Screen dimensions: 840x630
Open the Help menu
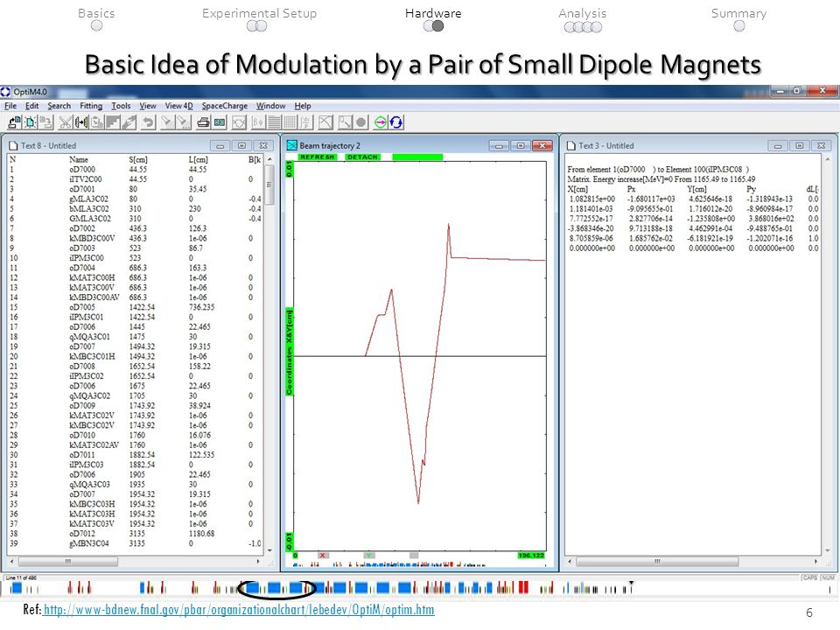303,106
